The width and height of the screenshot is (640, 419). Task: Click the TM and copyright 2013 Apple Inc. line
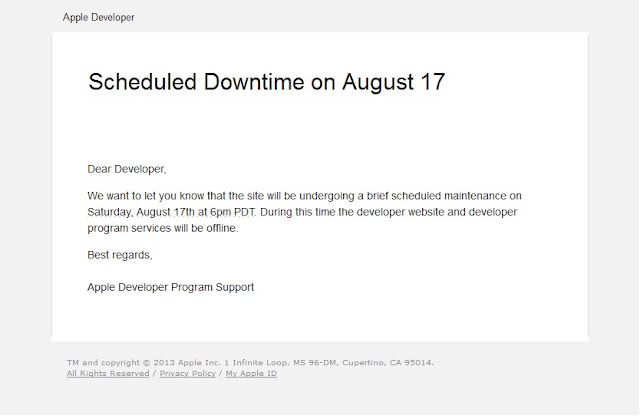[x=250, y=363]
